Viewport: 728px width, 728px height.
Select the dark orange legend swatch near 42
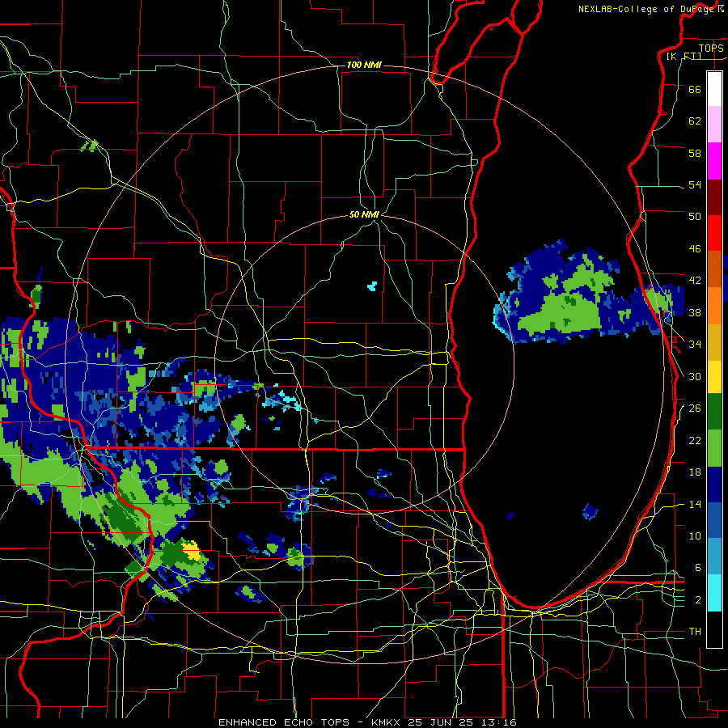(x=714, y=269)
